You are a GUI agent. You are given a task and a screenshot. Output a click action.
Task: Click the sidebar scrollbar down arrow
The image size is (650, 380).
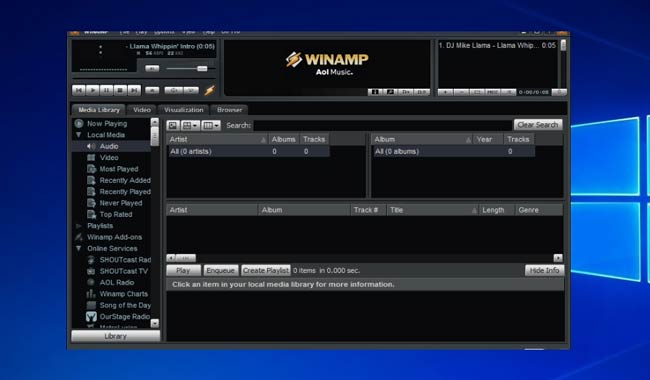tap(155, 323)
